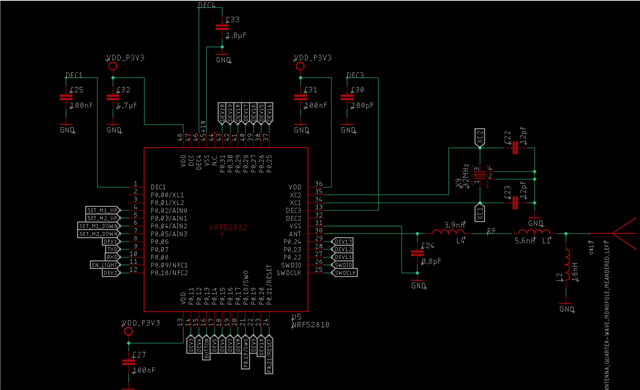This screenshot has height=390, width=640.
Task: Click the 100pF value of C30
Action: pos(362,105)
